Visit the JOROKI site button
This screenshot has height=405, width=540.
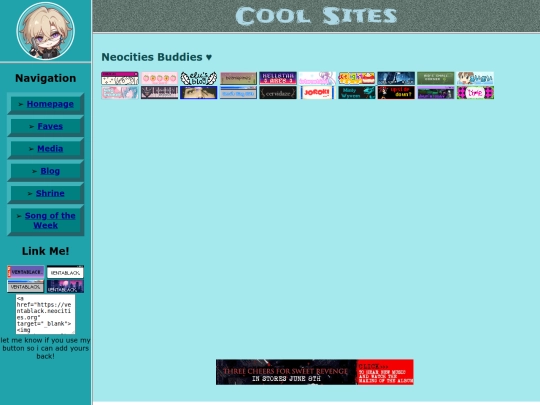[317, 93]
